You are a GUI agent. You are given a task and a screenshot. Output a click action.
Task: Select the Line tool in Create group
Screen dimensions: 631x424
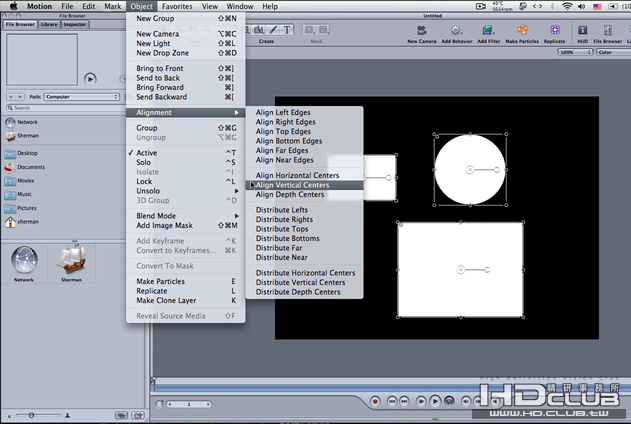click(274, 30)
